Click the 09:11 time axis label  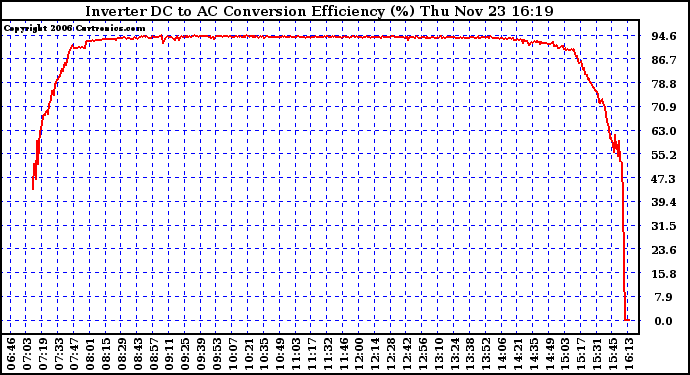click(170, 354)
